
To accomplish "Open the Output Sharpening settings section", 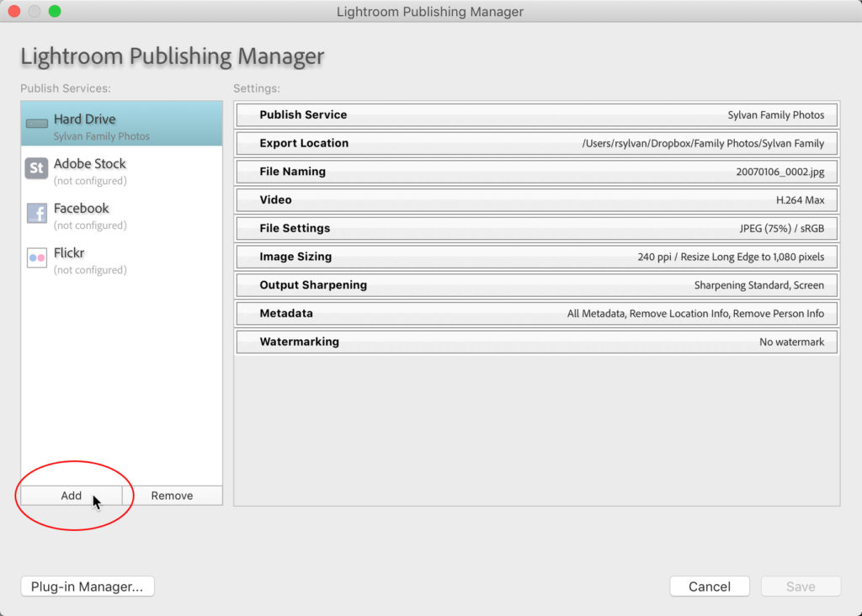I will [536, 285].
